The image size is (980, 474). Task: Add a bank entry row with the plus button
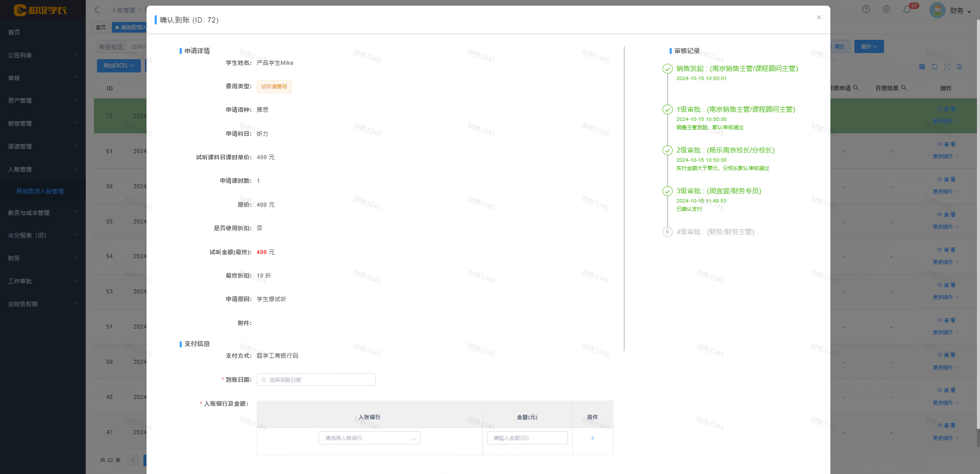point(592,438)
